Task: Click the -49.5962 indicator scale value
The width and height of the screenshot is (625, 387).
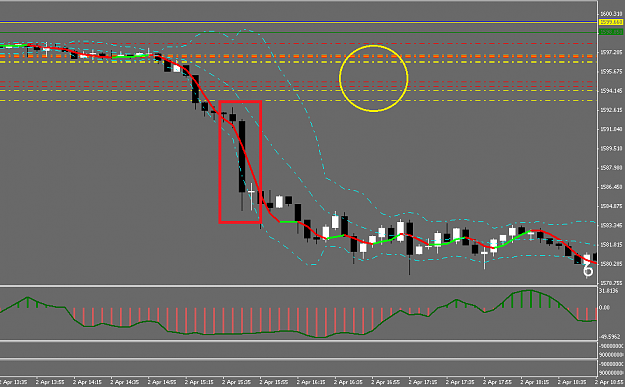Action: click(610, 337)
